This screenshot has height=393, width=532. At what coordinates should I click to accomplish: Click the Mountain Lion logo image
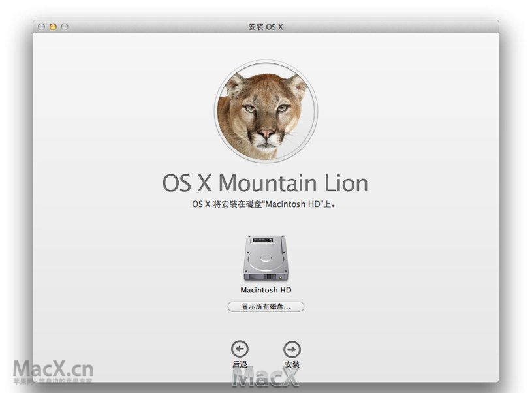click(x=266, y=112)
